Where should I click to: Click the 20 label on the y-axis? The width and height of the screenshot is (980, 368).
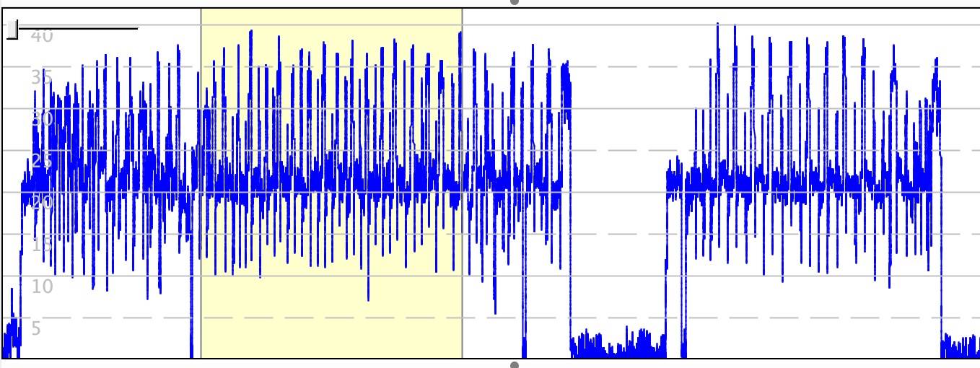(x=42, y=203)
